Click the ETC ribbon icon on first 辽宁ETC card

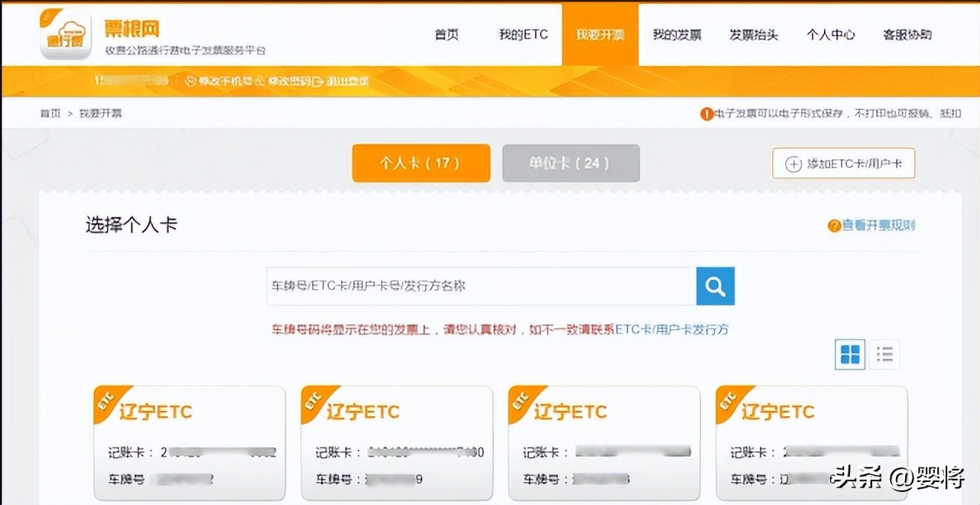point(105,401)
